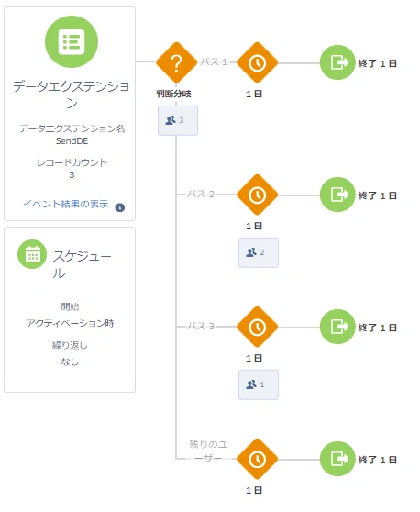Open contact count badge showing 1
This screenshot has width=420, height=512.
tap(259, 384)
